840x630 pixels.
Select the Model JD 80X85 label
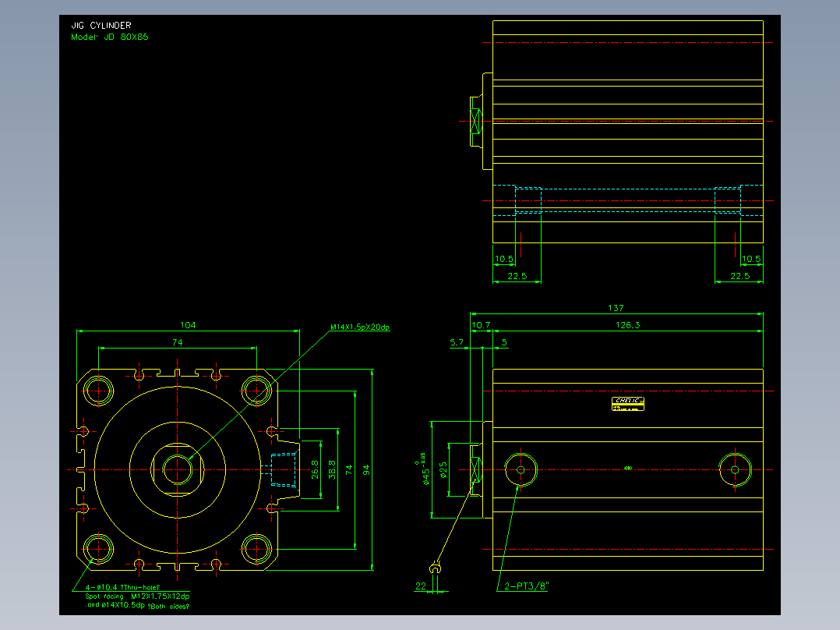(x=110, y=37)
